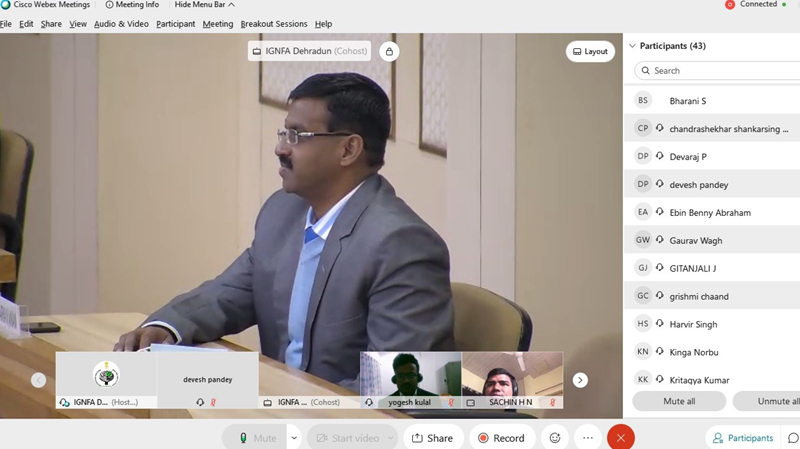Toggle the Mute microphone button
Image resolution: width=800 pixels, height=449 pixels.
point(256,438)
